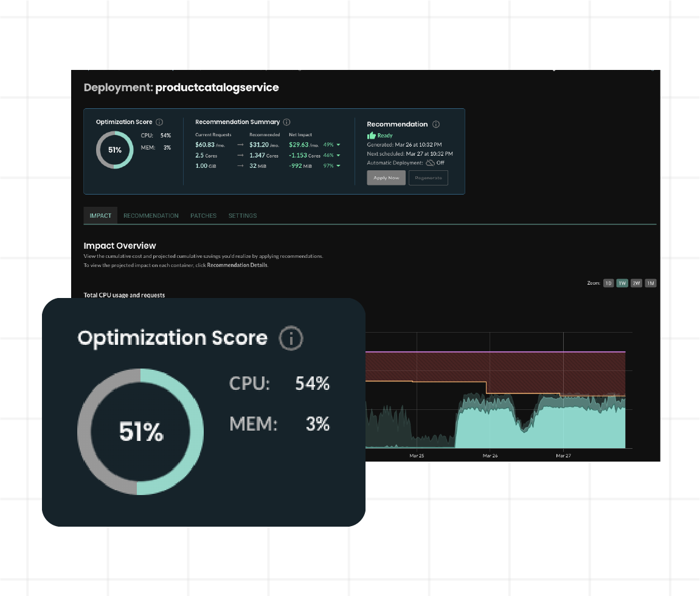The height and width of the screenshot is (596, 700).
Task: Click the large 51% donut chart
Action: pyautogui.click(x=140, y=432)
